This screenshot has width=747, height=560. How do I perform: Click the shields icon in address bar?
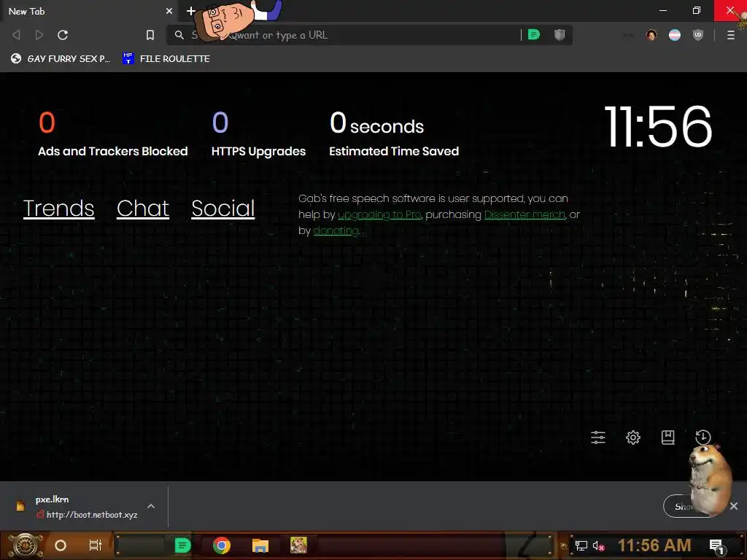[x=560, y=35]
